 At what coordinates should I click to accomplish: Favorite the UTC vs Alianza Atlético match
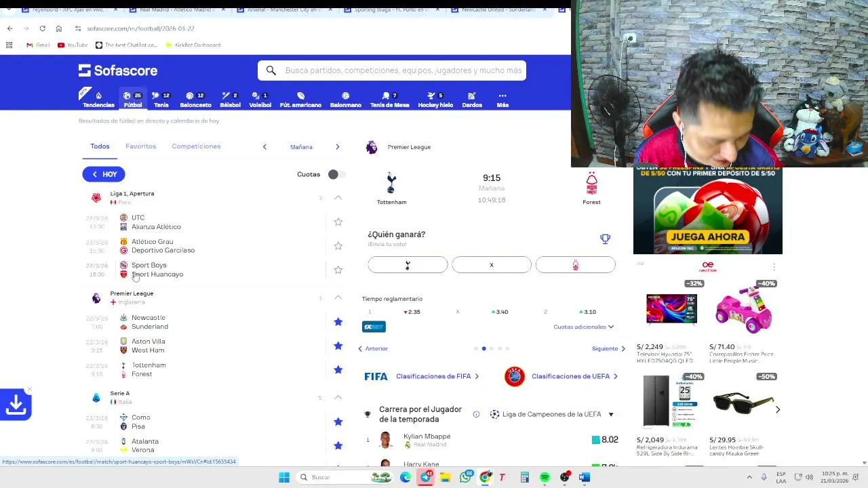338,222
